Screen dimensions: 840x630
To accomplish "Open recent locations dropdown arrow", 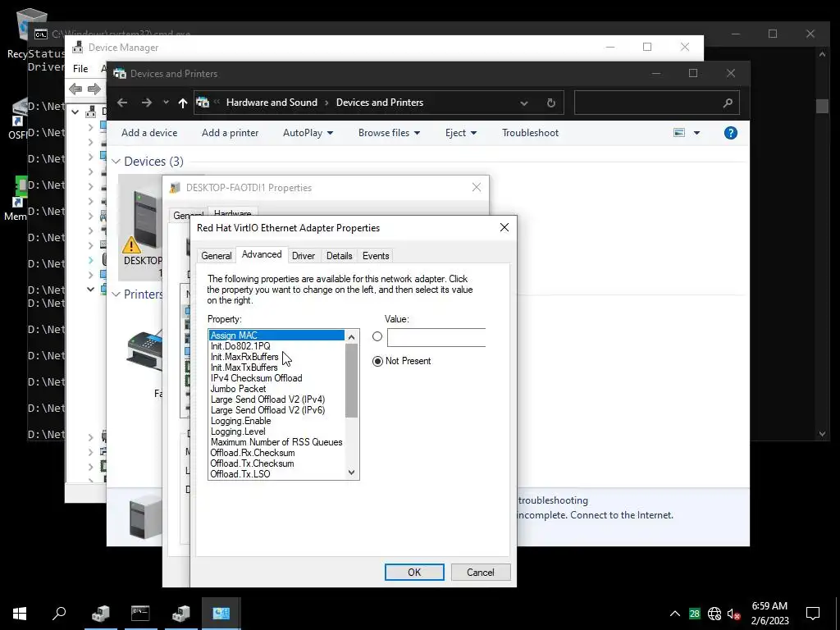I will [166, 103].
